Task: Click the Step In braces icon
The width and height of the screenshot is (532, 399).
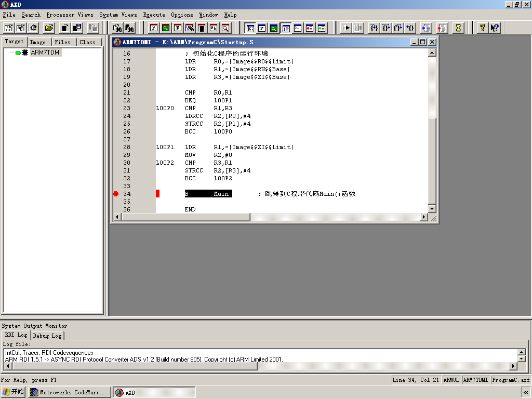Action: click(x=374, y=28)
